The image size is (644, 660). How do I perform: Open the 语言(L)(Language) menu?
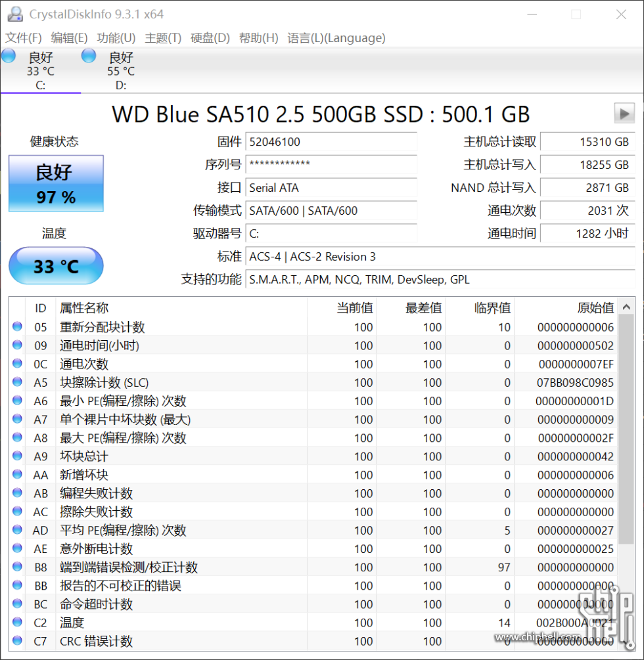coord(336,38)
